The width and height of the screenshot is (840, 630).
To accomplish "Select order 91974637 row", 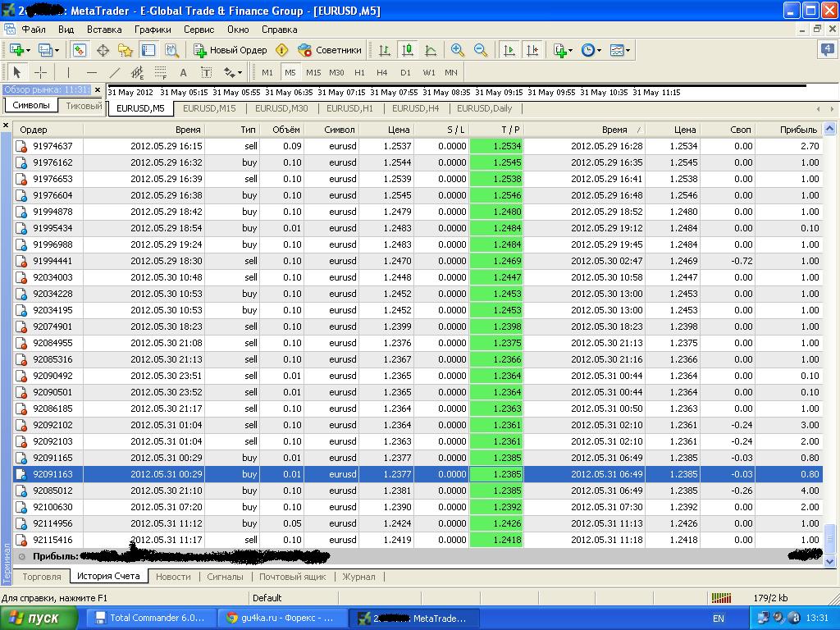I will click(x=418, y=146).
